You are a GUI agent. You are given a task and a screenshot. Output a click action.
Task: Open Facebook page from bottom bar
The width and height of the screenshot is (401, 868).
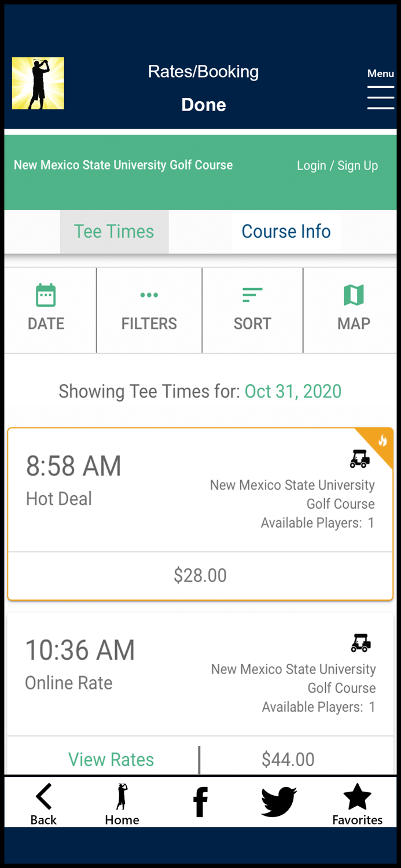[x=200, y=801]
